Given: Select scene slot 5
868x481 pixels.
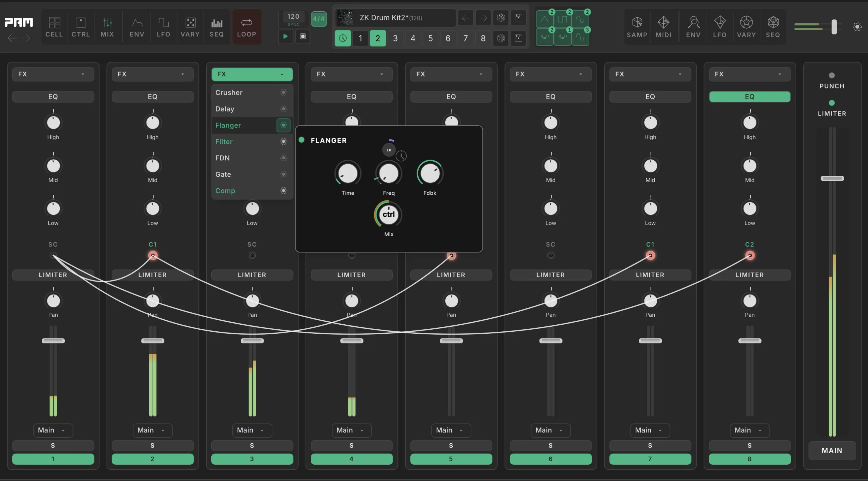Looking at the screenshot, I should (430, 38).
